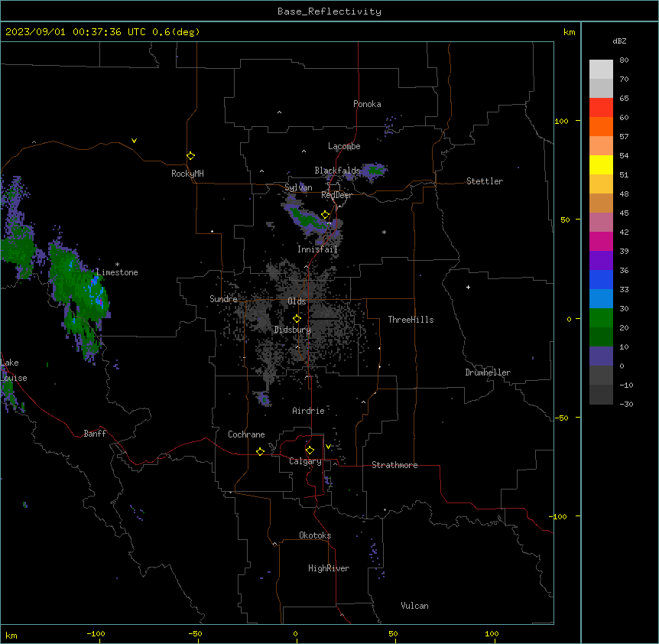Click the Lake Louise label

point(14,370)
